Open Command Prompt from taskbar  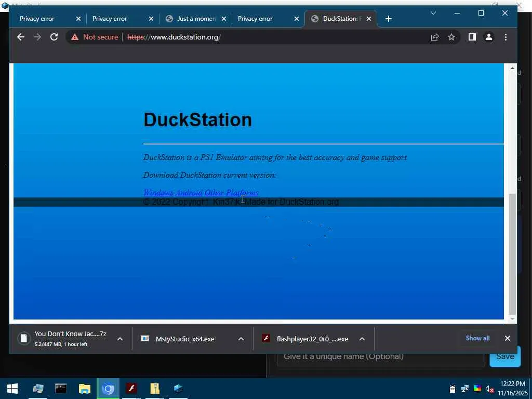(61, 389)
